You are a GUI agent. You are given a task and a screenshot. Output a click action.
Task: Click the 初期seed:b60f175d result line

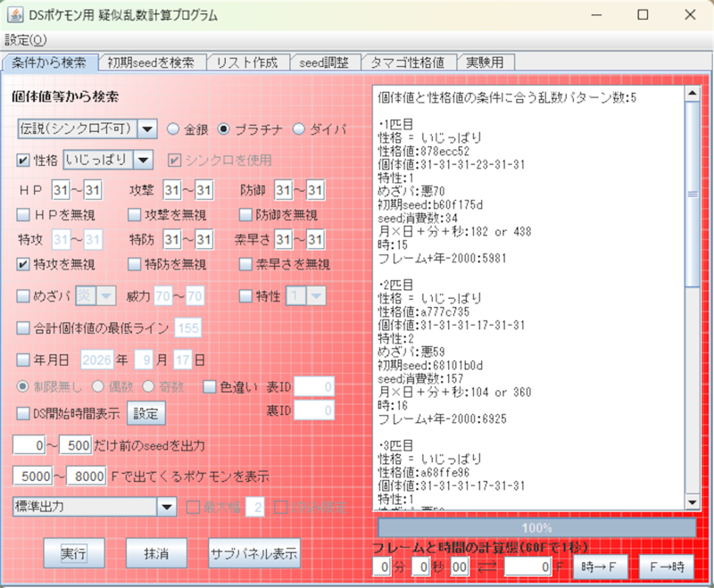tap(430, 205)
